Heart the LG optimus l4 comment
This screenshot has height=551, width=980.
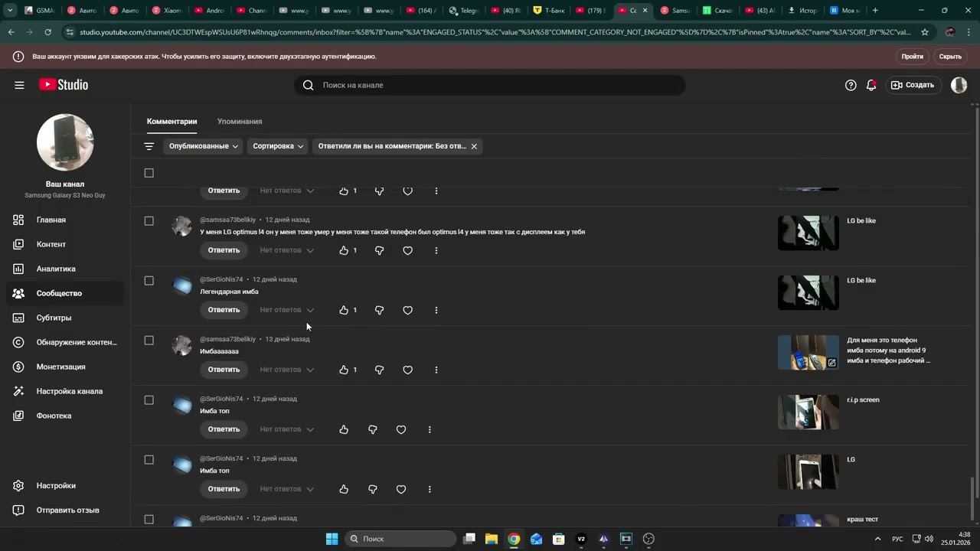point(407,250)
